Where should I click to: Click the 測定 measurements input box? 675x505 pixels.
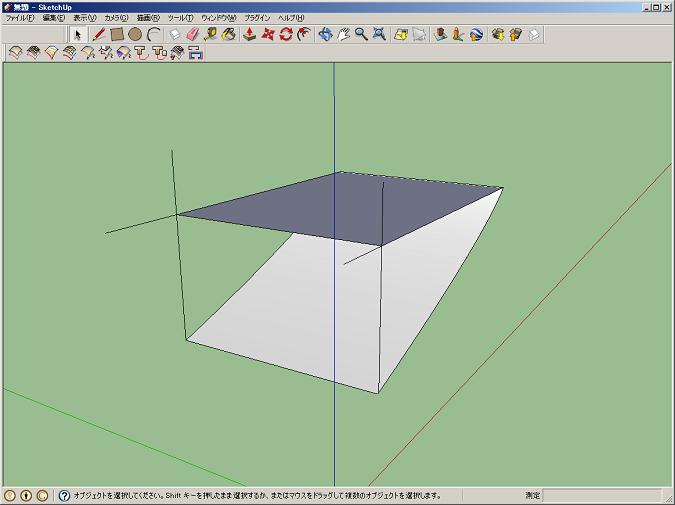point(602,495)
